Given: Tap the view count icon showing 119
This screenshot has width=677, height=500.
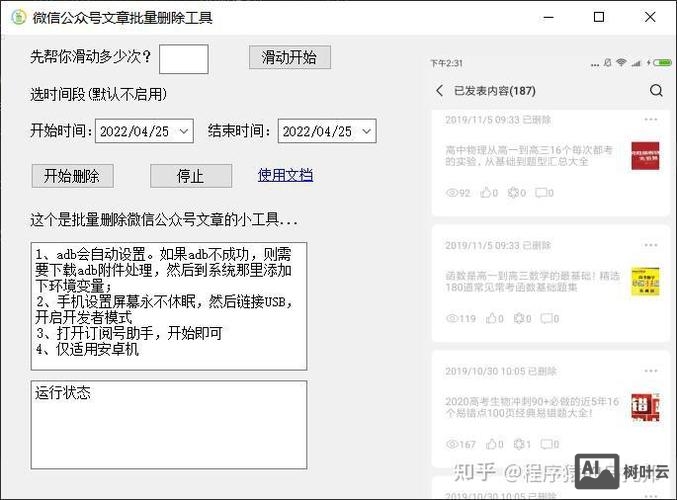Looking at the screenshot, I should click(452, 318).
